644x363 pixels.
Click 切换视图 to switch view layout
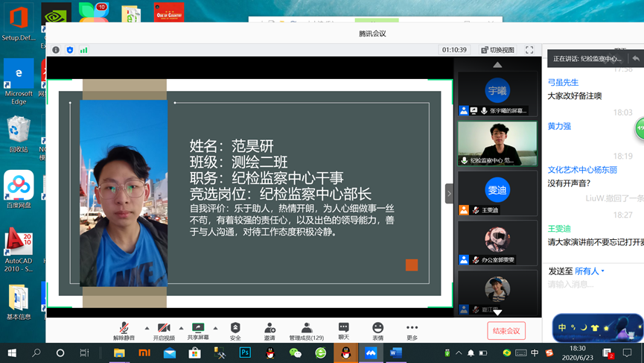tap(498, 50)
